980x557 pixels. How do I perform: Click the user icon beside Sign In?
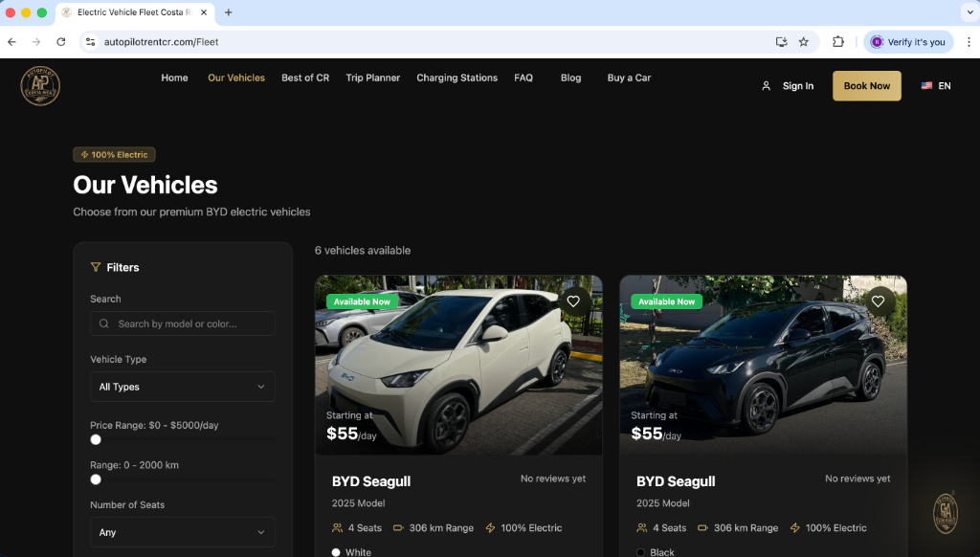(x=767, y=86)
